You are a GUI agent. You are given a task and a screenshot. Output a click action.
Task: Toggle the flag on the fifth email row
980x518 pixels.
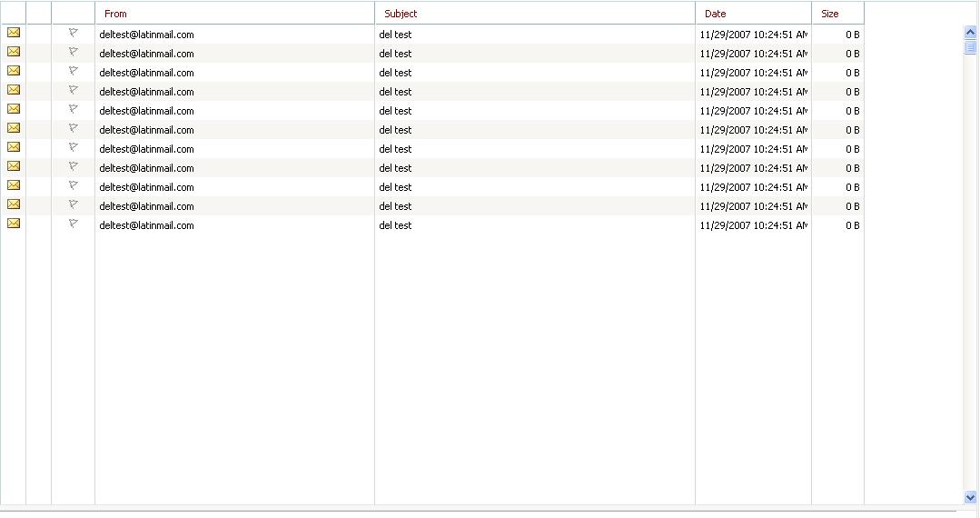pyautogui.click(x=74, y=110)
